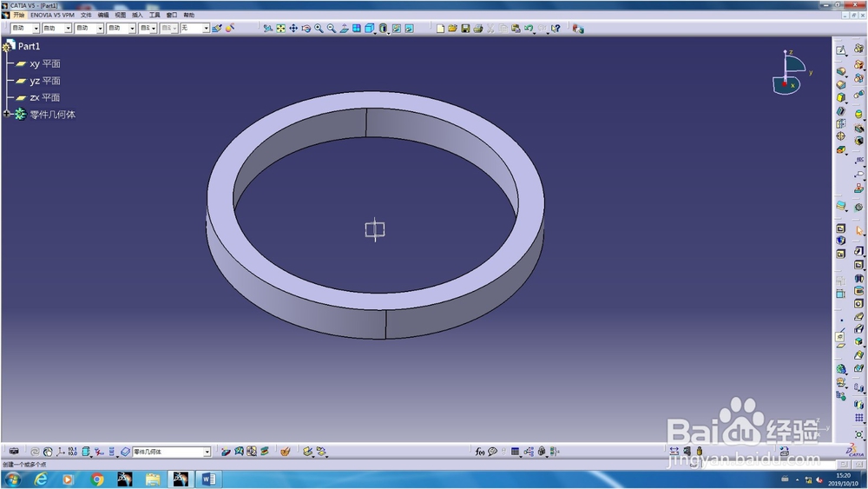Open the ENOVIA V5 VPM menu
868x489 pixels.
53,15
